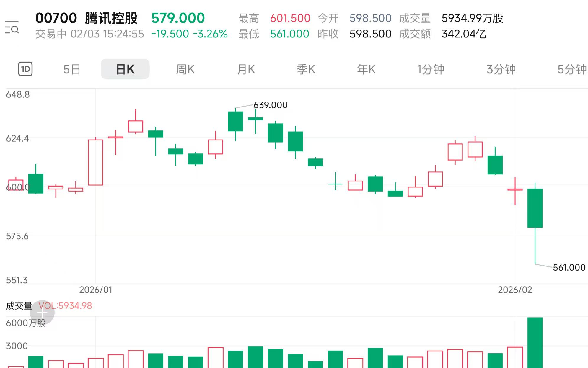
Task: Click the 639.000 high price marker
Action: [270, 105]
